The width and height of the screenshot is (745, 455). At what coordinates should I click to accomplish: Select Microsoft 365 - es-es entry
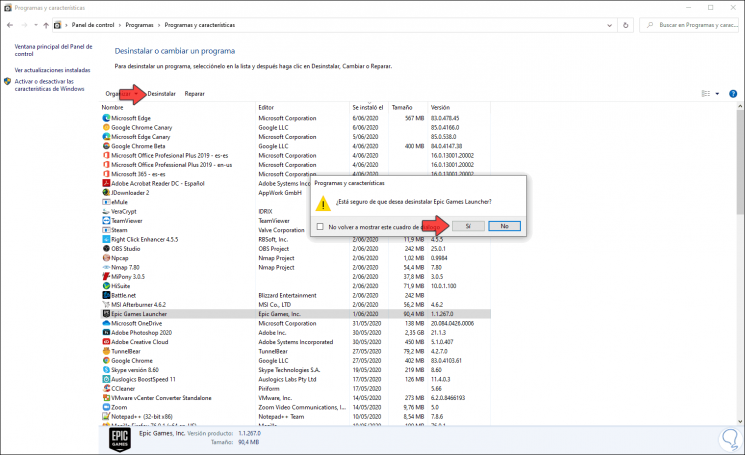[x=138, y=174]
